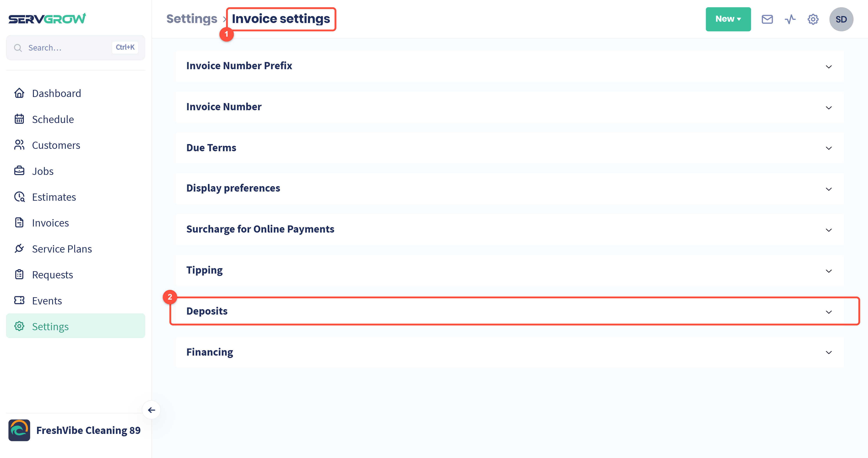This screenshot has width=868, height=458.
Task: Open the activity pulse icon
Action: click(790, 19)
